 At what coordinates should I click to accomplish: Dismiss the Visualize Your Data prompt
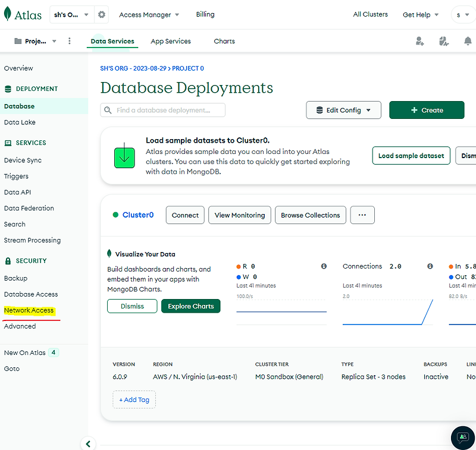(132, 306)
